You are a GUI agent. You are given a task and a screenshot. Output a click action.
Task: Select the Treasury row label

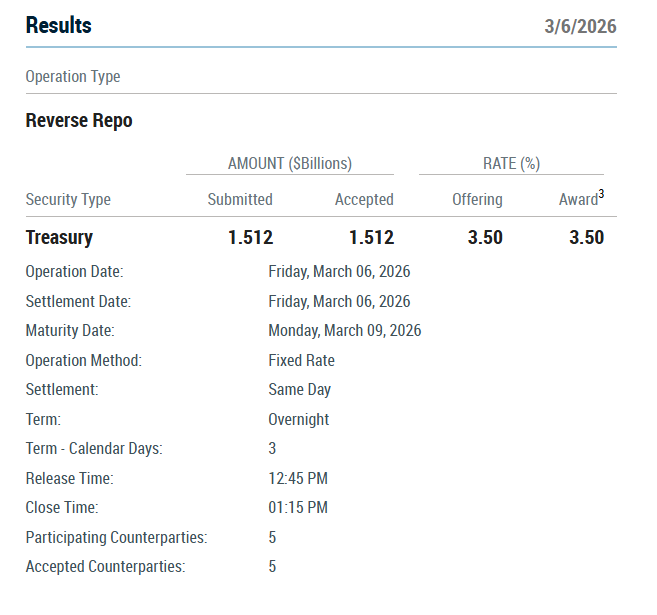[x=59, y=238]
